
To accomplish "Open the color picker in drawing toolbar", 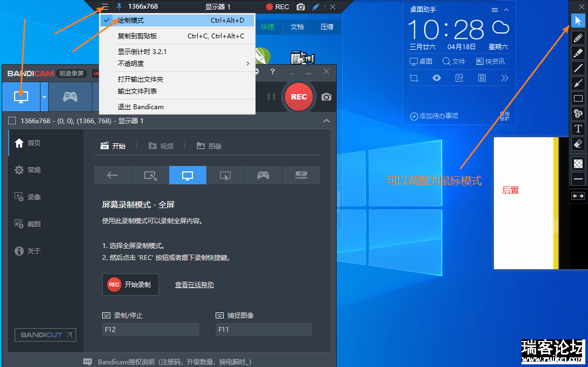I will click(578, 163).
